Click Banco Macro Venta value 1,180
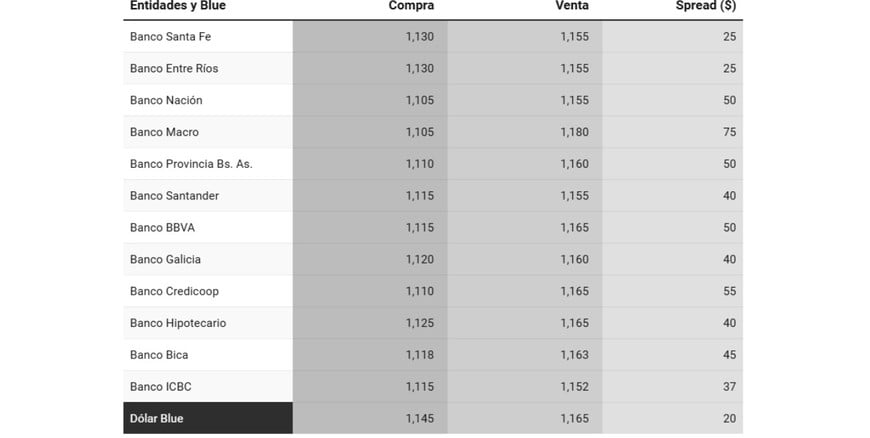The height and width of the screenshot is (438, 870). pyautogui.click(x=573, y=133)
